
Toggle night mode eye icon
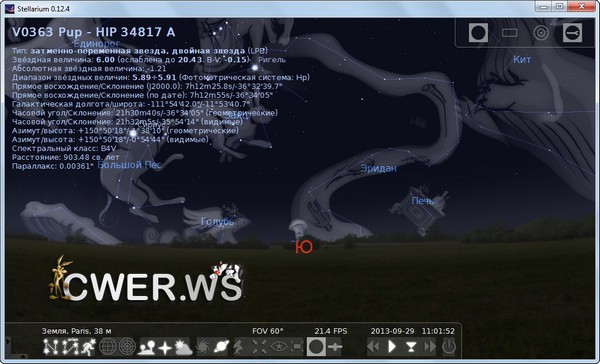point(279,347)
